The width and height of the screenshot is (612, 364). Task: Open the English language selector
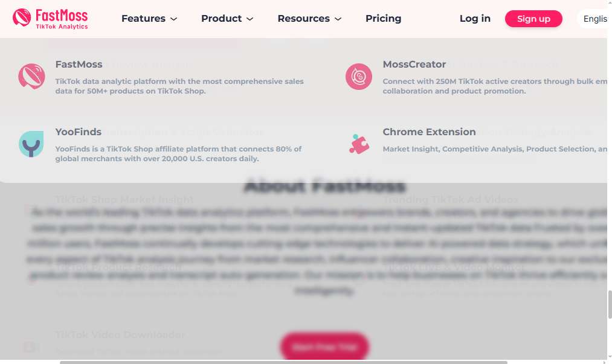[593, 19]
